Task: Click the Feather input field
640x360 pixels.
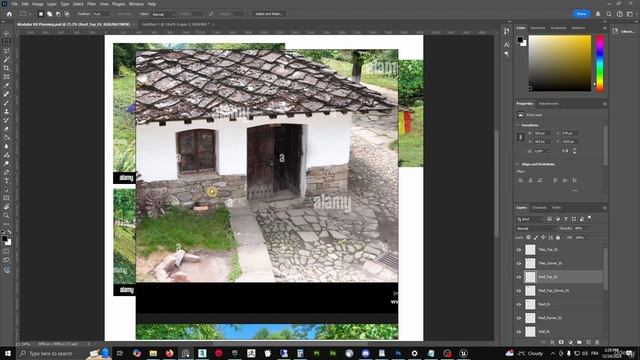Action: 101,14
